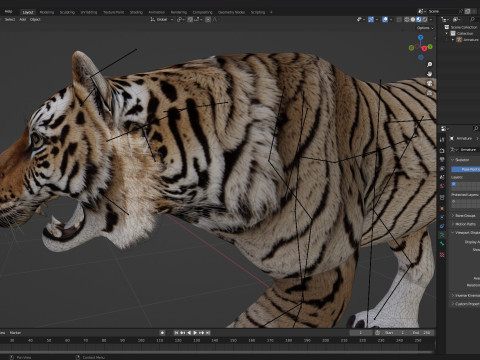The image size is (480, 360).
Task: Expand the Armature row in outliner
Action: (453, 40)
